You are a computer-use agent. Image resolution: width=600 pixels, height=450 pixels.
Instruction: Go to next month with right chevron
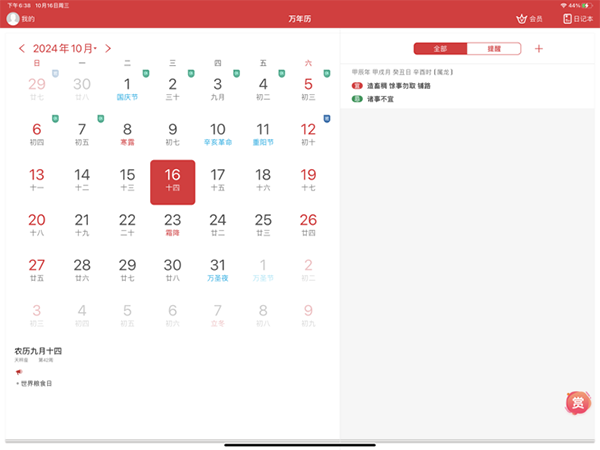tap(108, 48)
